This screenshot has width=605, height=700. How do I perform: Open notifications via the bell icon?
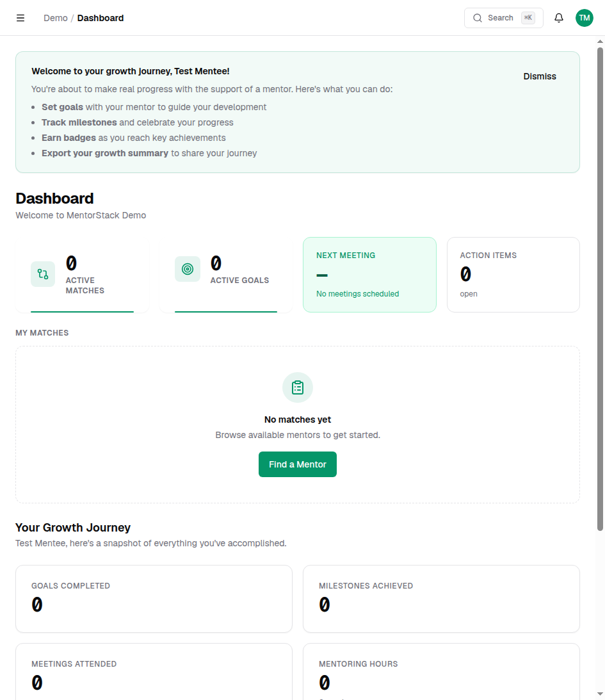coord(558,17)
